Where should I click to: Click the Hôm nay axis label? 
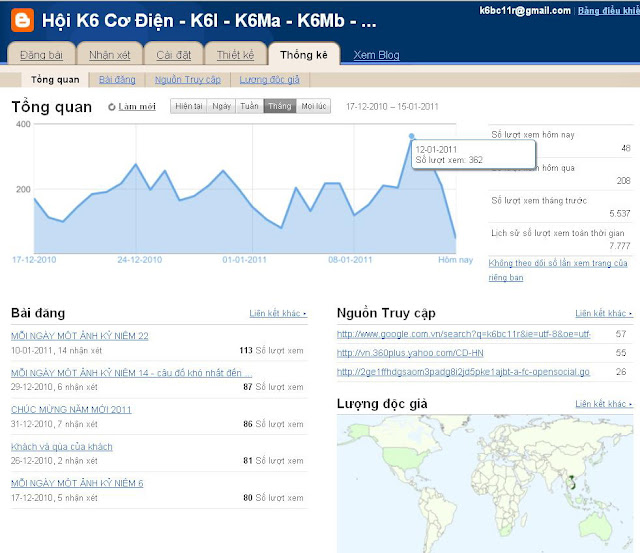(x=455, y=260)
